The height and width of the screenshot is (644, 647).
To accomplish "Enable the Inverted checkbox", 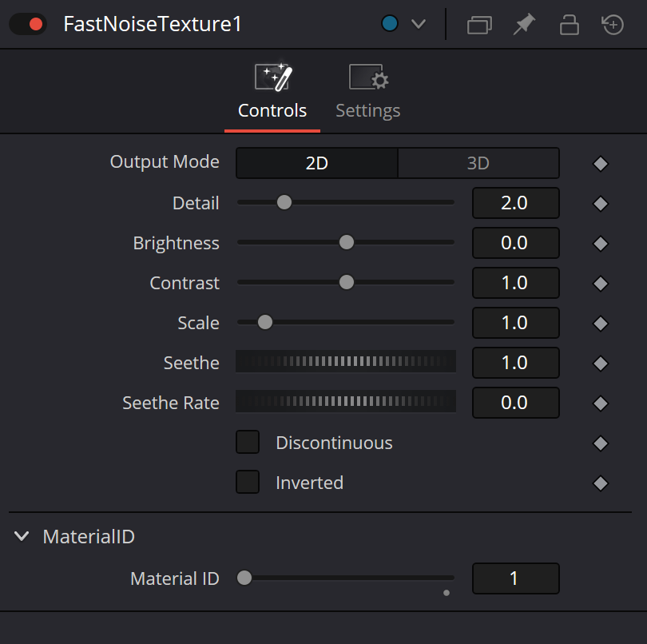I will point(248,482).
